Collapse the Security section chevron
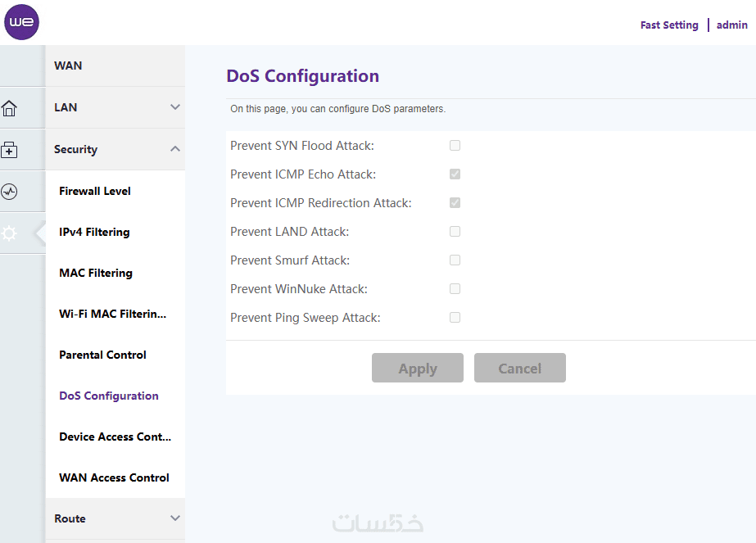Image resolution: width=756 pixels, height=543 pixels. coord(174,149)
